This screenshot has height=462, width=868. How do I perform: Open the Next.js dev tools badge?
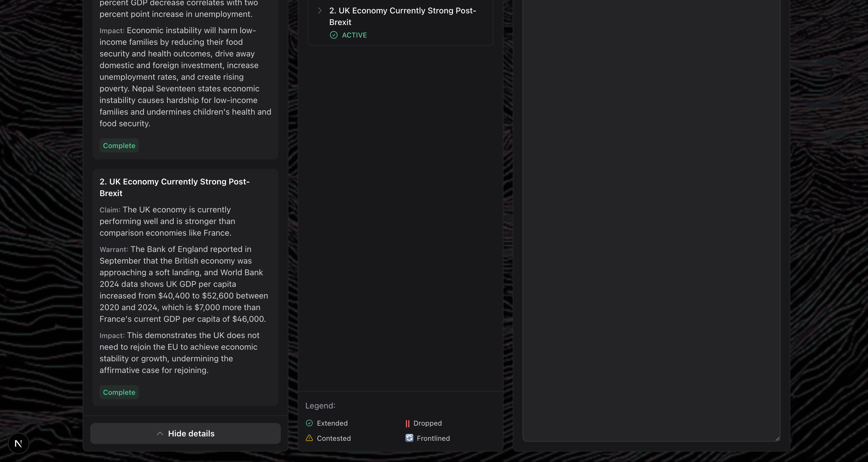(19, 443)
